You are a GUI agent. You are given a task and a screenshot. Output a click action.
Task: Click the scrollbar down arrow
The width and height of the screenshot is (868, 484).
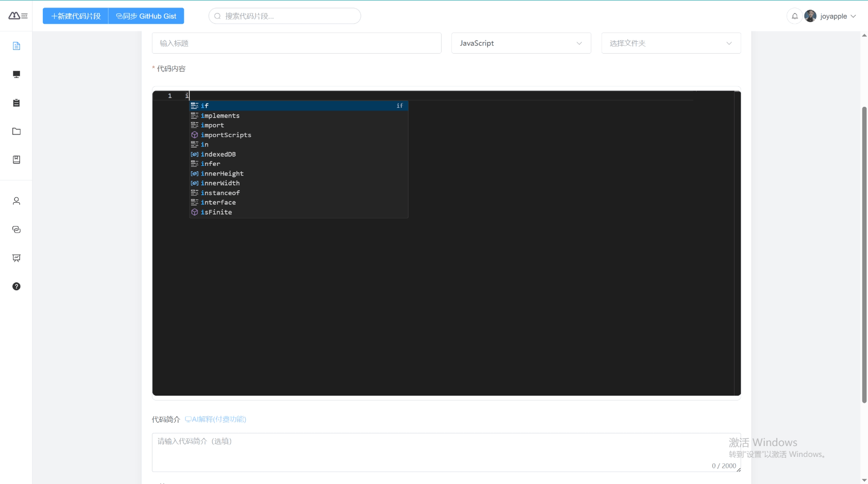[x=864, y=480]
